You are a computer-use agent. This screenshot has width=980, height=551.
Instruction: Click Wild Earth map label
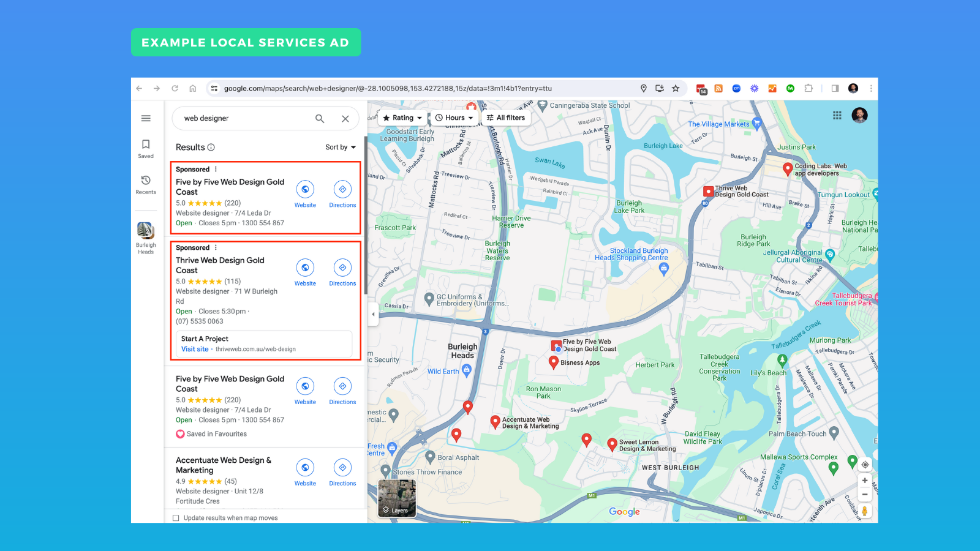coord(443,372)
